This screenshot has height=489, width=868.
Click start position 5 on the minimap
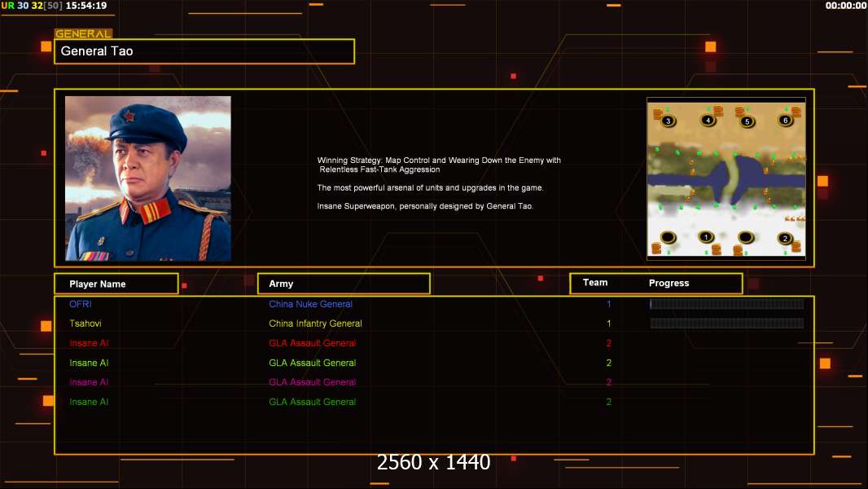tap(747, 121)
